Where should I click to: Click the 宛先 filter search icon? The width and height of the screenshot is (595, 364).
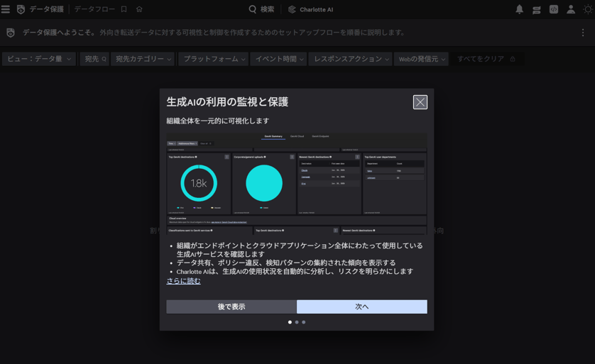point(104,59)
